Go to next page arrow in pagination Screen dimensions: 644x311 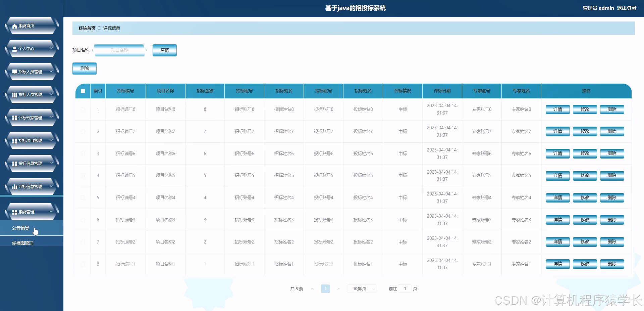[338, 289]
